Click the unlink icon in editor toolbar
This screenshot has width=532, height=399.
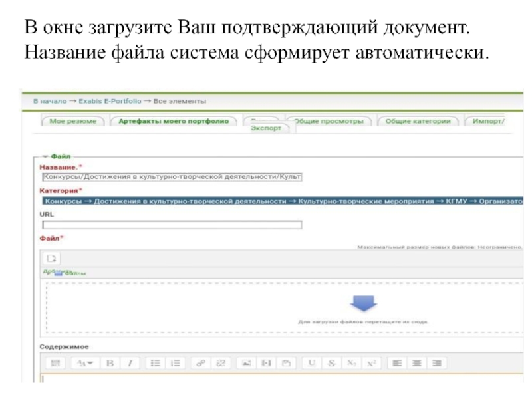pos(221,363)
